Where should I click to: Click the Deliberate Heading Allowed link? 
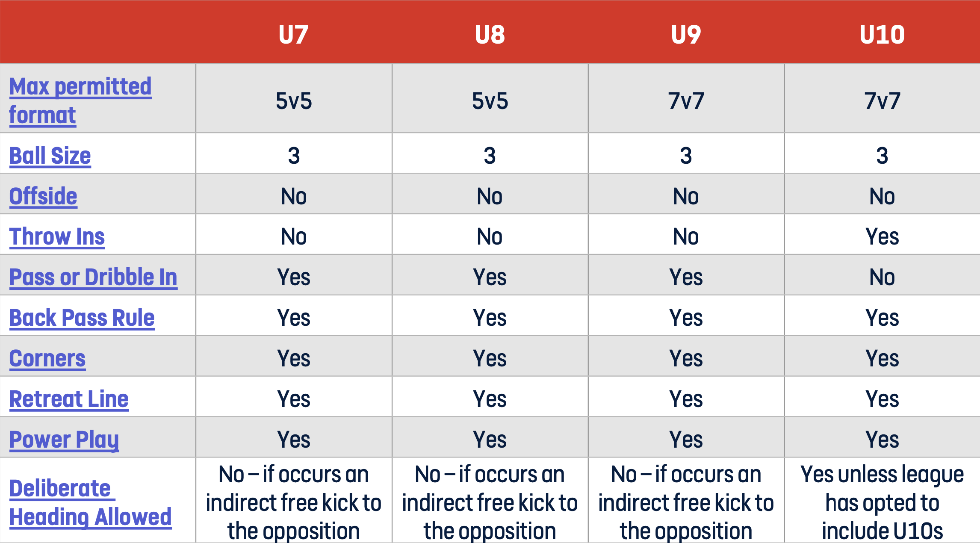90,503
